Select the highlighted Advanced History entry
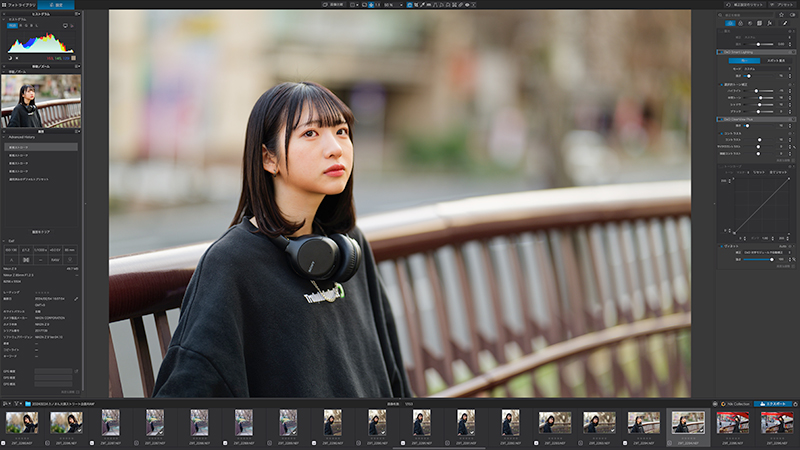Image resolution: width=800 pixels, height=450 pixels. click(41, 147)
